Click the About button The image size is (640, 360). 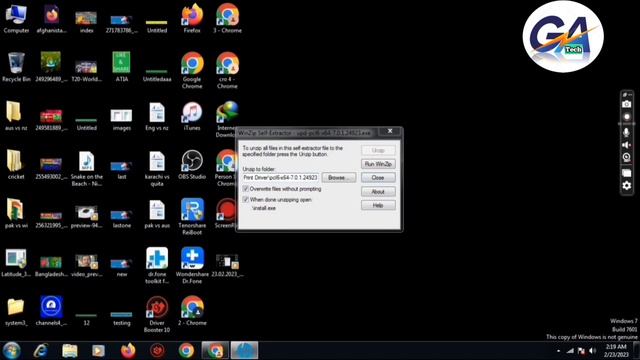[x=378, y=191]
